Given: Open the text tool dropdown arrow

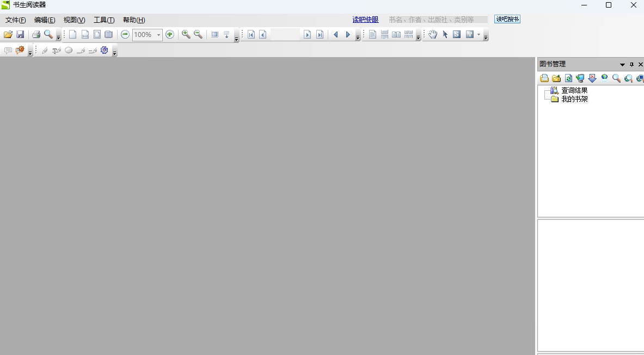Looking at the screenshot, I should 479,34.
